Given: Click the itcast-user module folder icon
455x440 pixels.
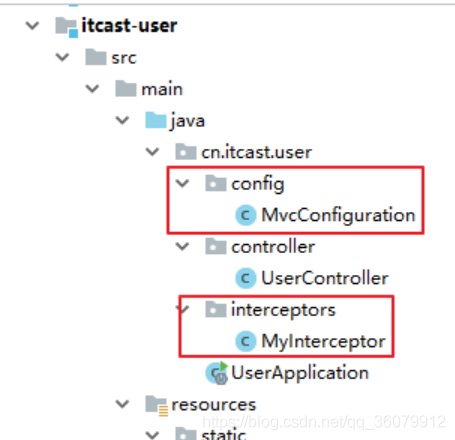Looking at the screenshot, I should pos(66,27).
